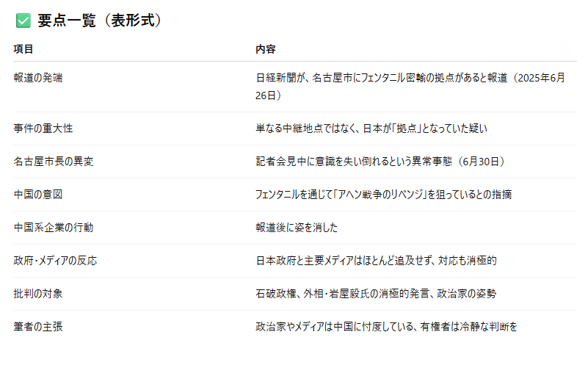Select the アヘン戦争のリベンジ text cell
This screenshot has height=365, width=588.
click(x=384, y=195)
